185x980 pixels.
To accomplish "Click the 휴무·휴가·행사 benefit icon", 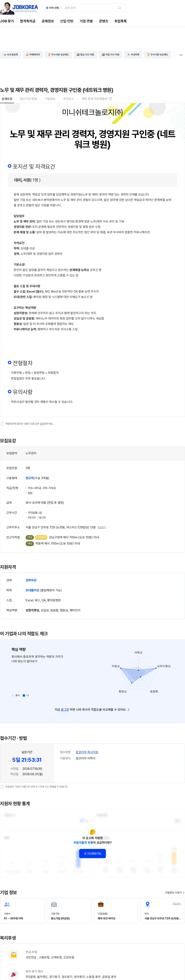I will point(14,974).
